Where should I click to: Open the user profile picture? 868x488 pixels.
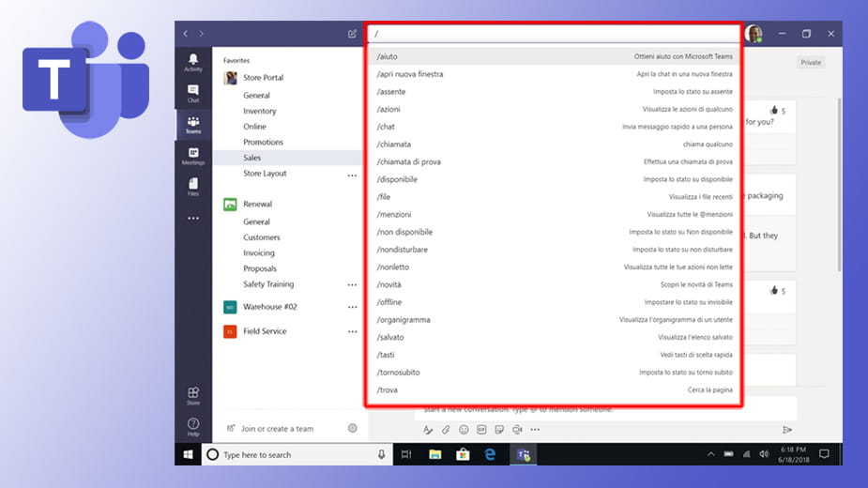754,34
